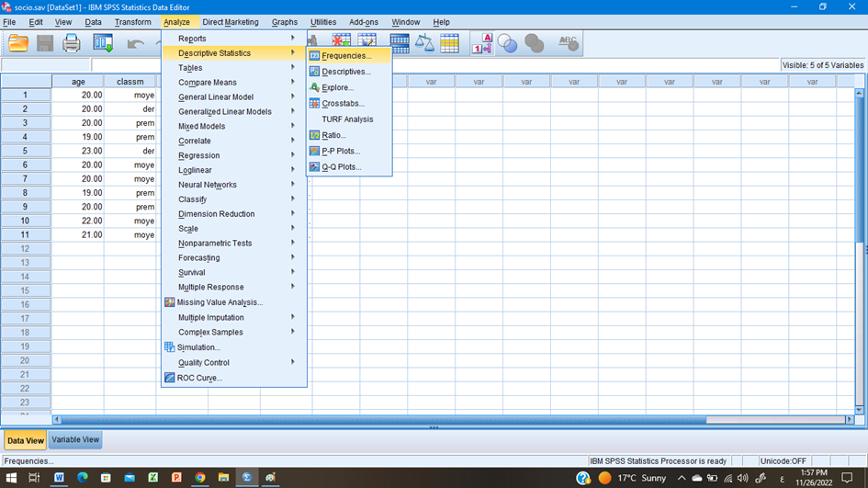Image resolution: width=868 pixels, height=488 pixels.
Task: Select row header number 5
Action: click(x=26, y=151)
